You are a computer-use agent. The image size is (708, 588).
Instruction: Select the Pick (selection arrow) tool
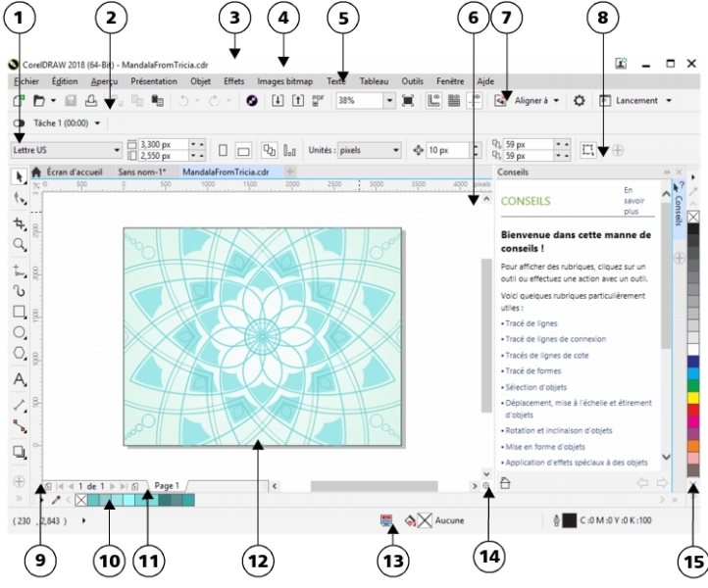19,176
